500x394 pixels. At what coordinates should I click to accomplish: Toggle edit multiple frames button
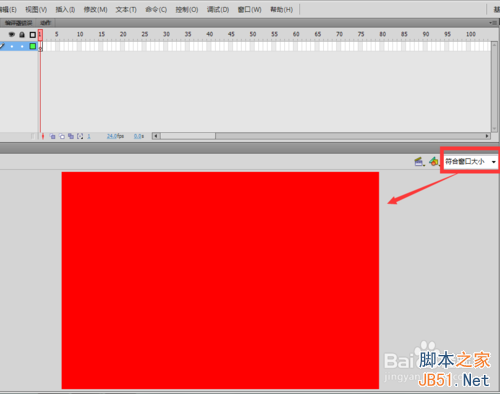(71, 136)
